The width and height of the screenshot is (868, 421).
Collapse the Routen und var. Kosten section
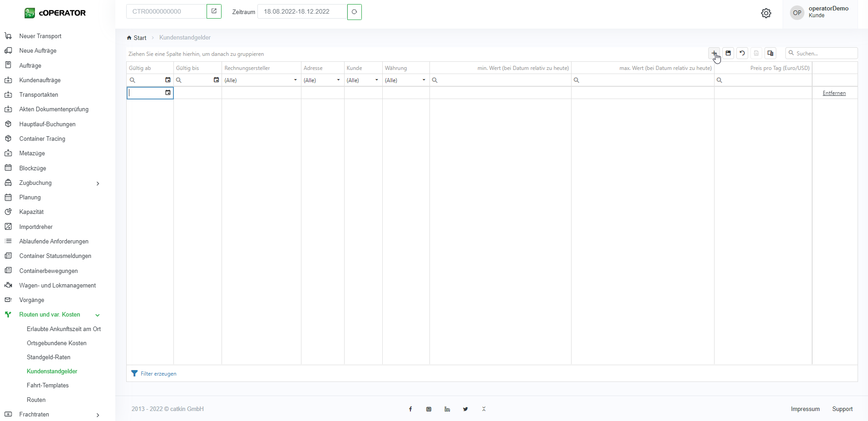tap(97, 315)
